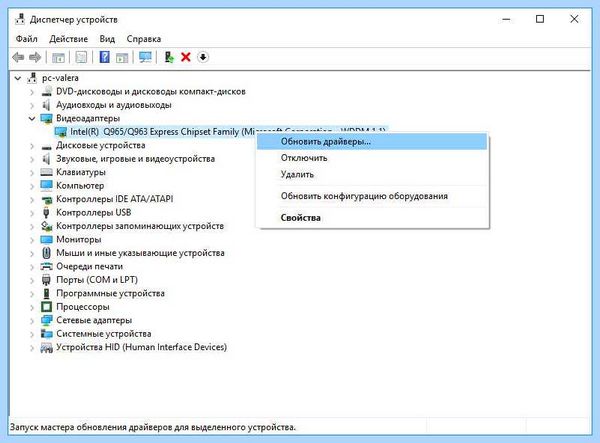The height and width of the screenshot is (443, 600).
Task: Click the red X Uninstall device icon
Action: pos(186,57)
